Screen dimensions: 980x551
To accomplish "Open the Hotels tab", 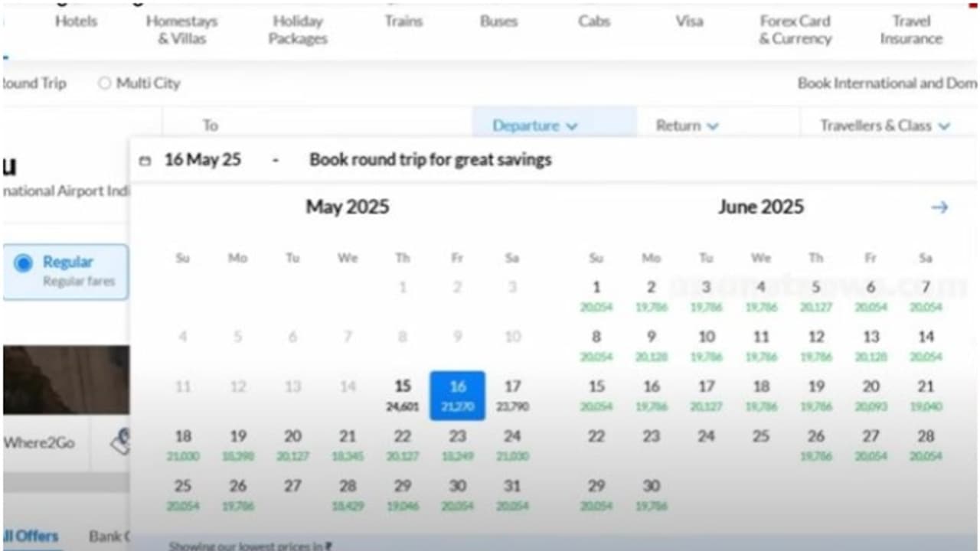I will pos(76,21).
